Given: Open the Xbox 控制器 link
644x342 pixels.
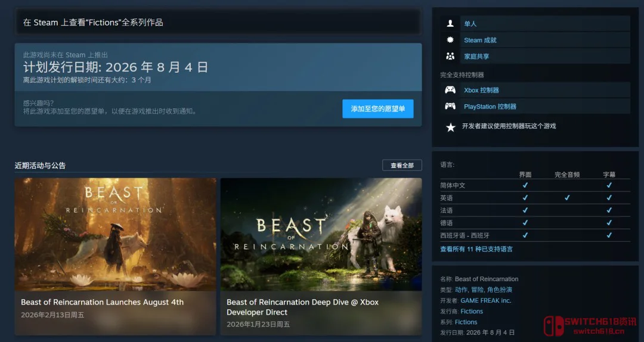Looking at the screenshot, I should pos(481,90).
